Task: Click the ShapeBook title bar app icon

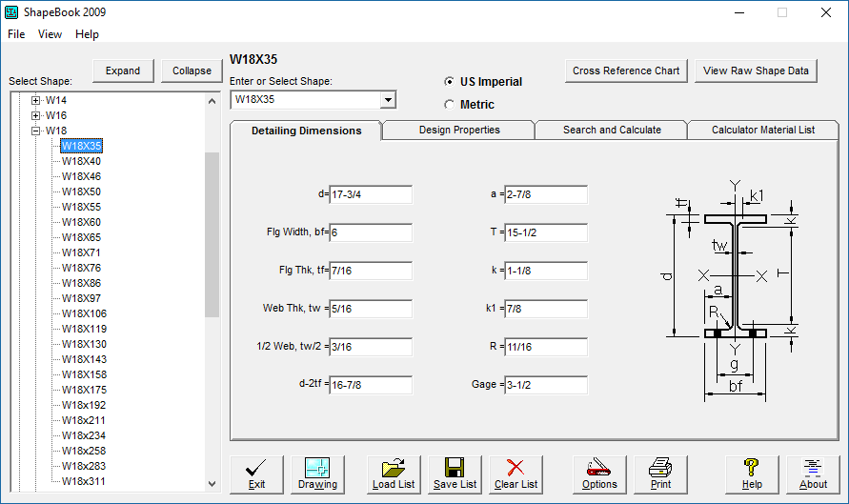Action: tap(11, 12)
